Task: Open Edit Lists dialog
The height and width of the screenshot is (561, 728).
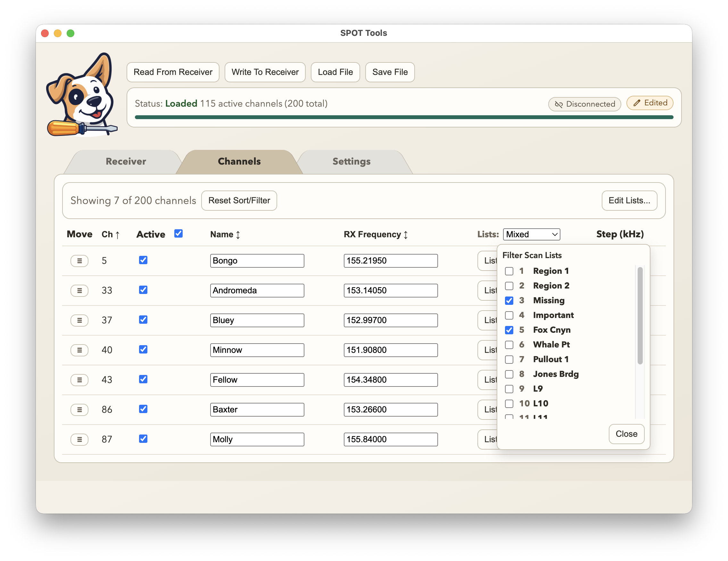Action: (629, 200)
